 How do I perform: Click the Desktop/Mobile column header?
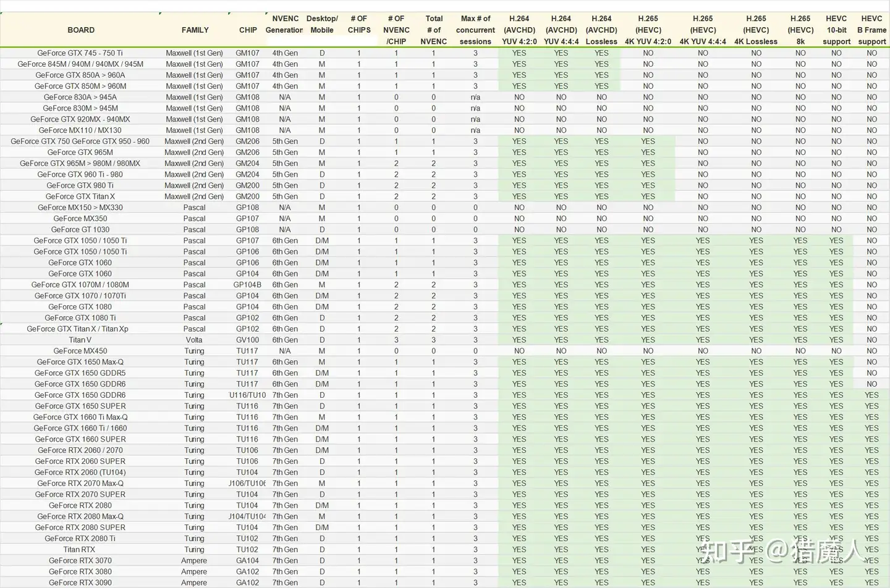322,24
